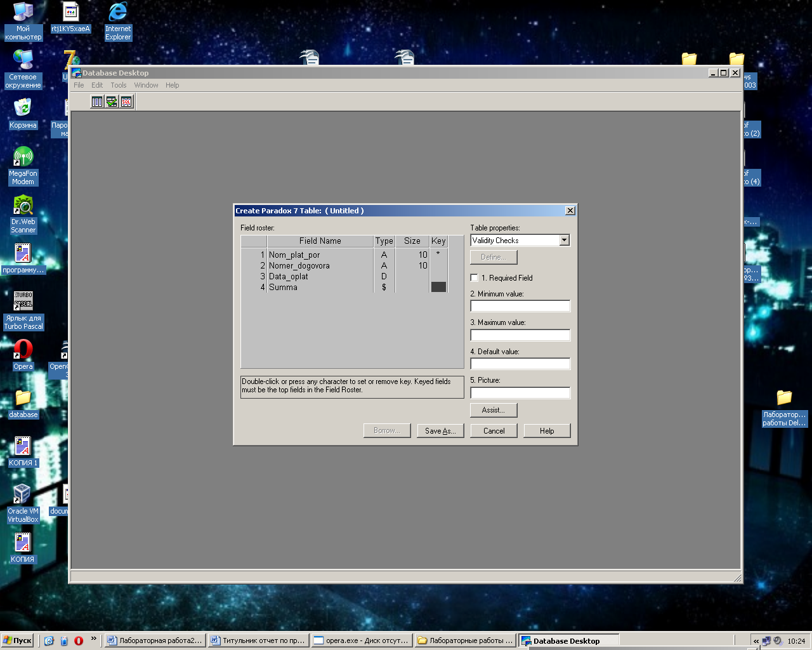The image size is (812, 650).
Task: Click the Maximum value input field
Action: coord(520,335)
